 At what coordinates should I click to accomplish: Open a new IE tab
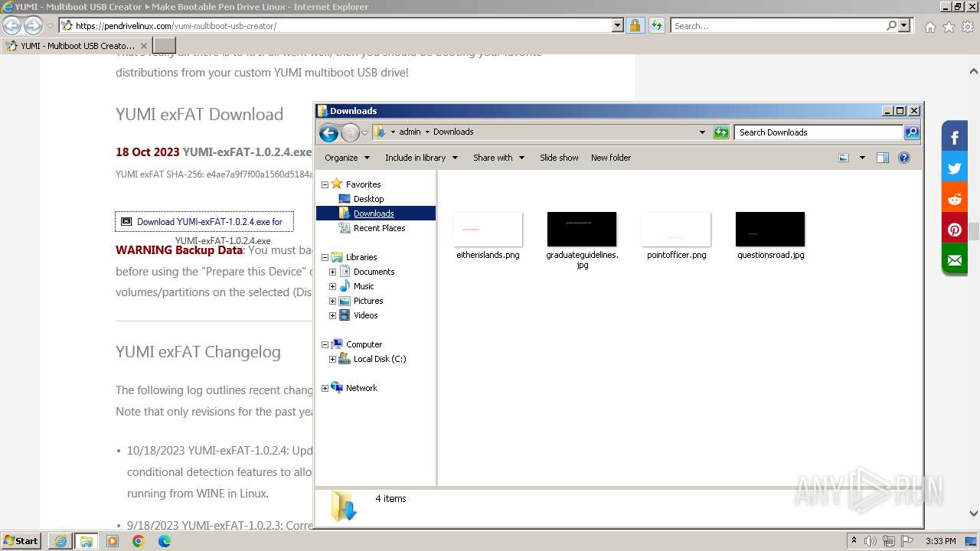click(165, 46)
